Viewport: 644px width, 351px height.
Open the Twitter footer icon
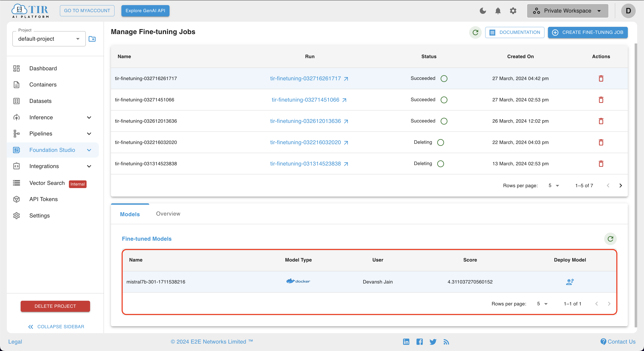pos(433,341)
